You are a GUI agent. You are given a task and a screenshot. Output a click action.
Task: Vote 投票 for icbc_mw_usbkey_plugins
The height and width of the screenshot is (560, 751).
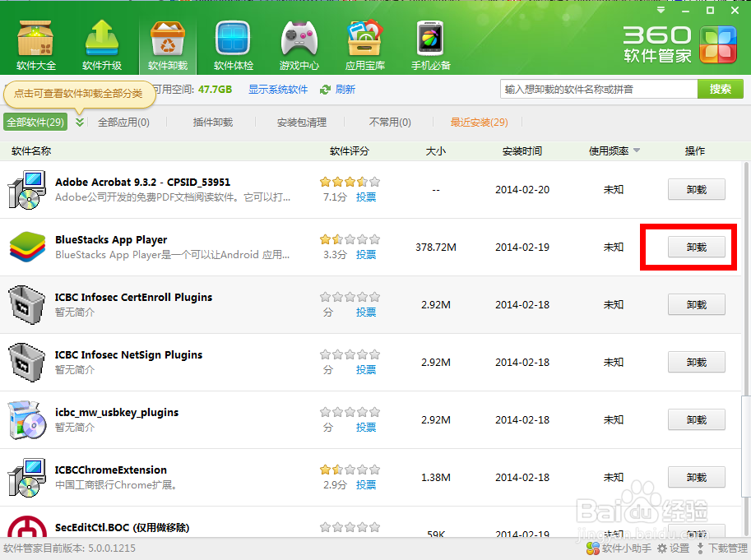pos(366,428)
